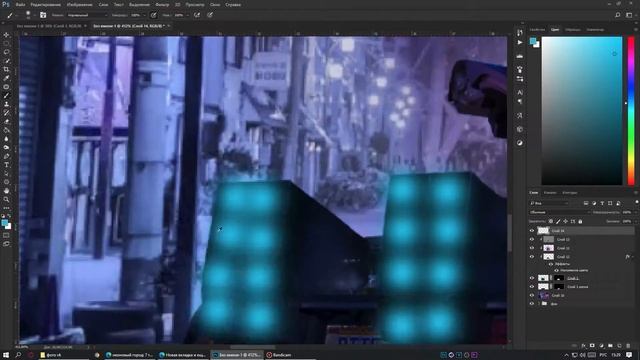Screen dimensions: 640x360
Task: Lock transparent pixels icon
Action: [x=551, y=221]
